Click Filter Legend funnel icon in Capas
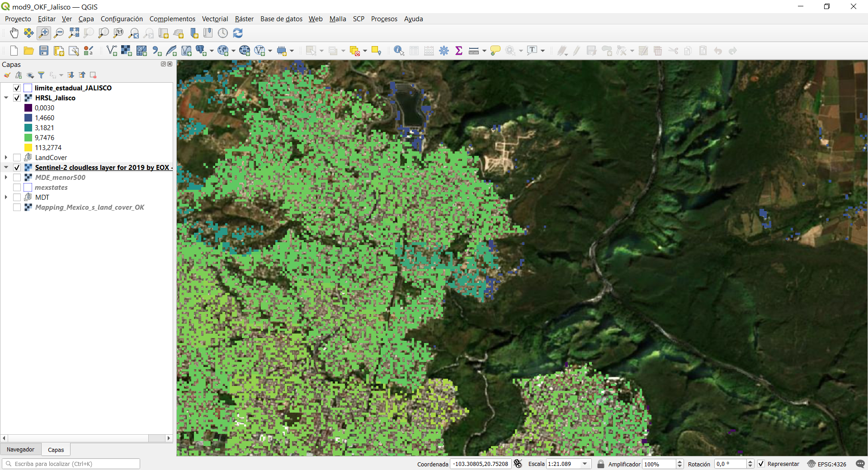Image resolution: width=868 pixels, height=470 pixels. pyautogui.click(x=41, y=75)
